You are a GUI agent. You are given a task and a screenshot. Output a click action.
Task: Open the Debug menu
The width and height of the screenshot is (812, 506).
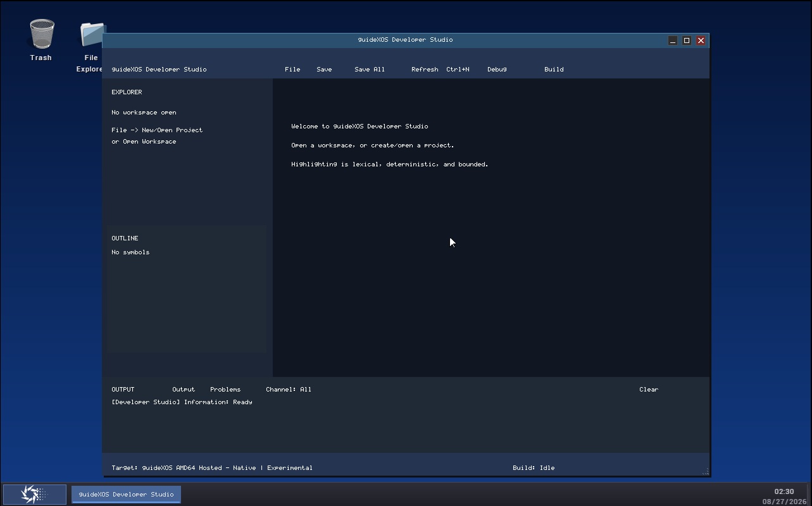(497, 70)
